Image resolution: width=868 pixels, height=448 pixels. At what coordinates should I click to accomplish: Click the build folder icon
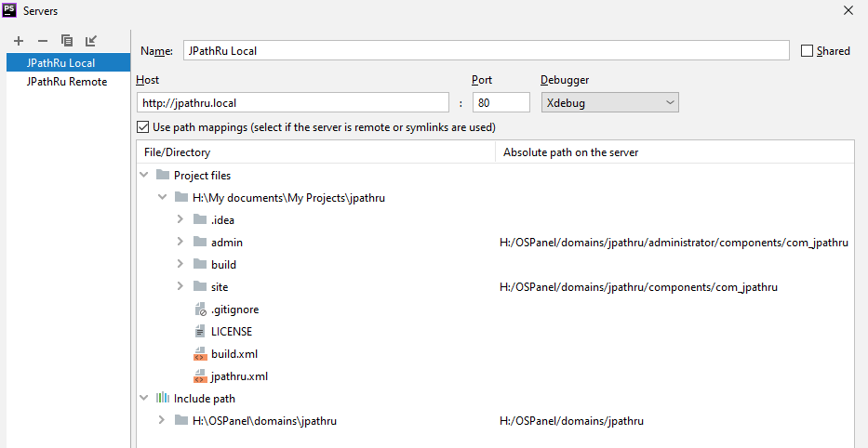pyautogui.click(x=200, y=264)
